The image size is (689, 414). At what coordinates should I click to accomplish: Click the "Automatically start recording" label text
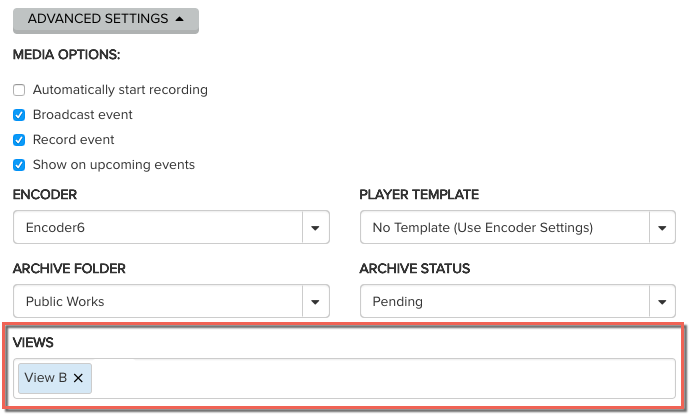coord(120,90)
